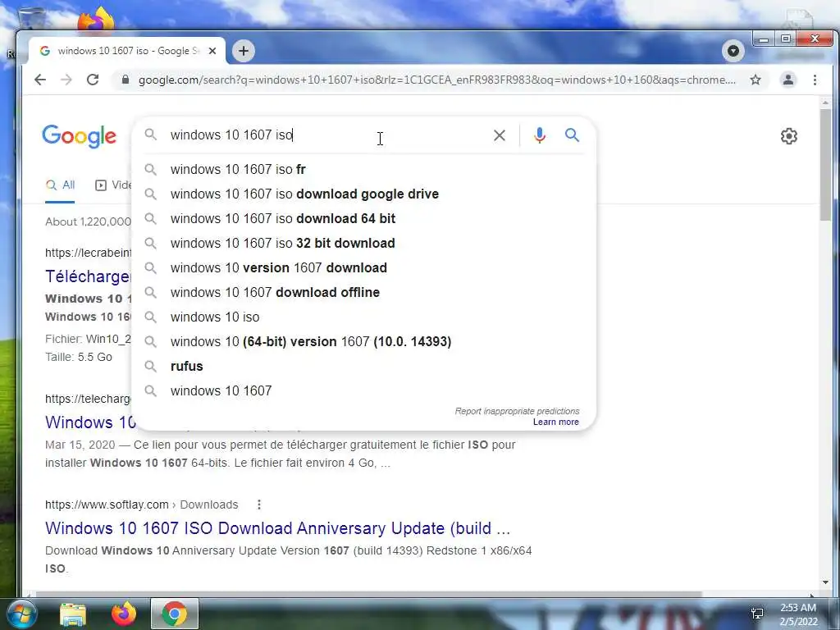The height and width of the screenshot is (630, 840).
Task: Choose the last suggestion "windows 10 1607"
Action: click(363, 391)
